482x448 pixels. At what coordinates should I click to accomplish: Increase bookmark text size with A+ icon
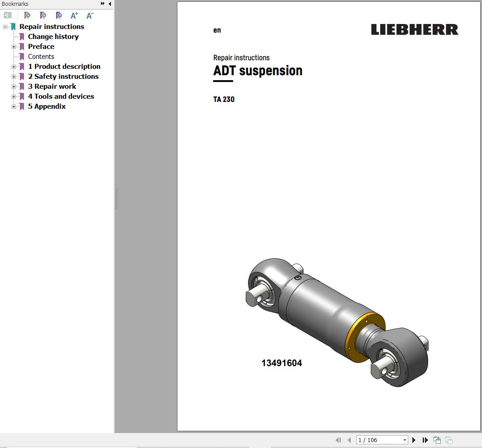[74, 15]
